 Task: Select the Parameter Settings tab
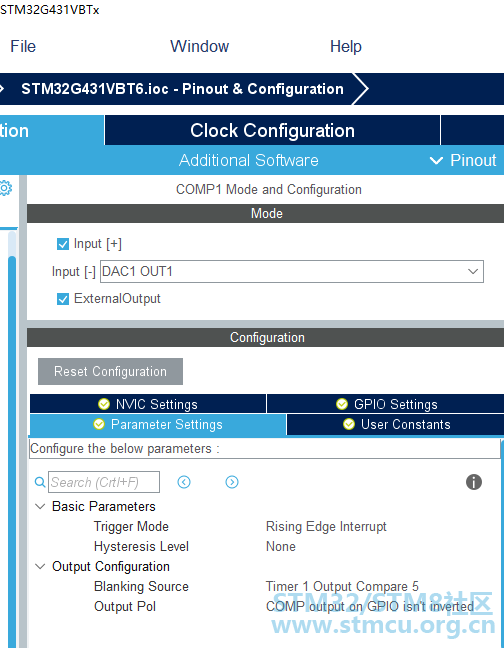click(x=158, y=424)
